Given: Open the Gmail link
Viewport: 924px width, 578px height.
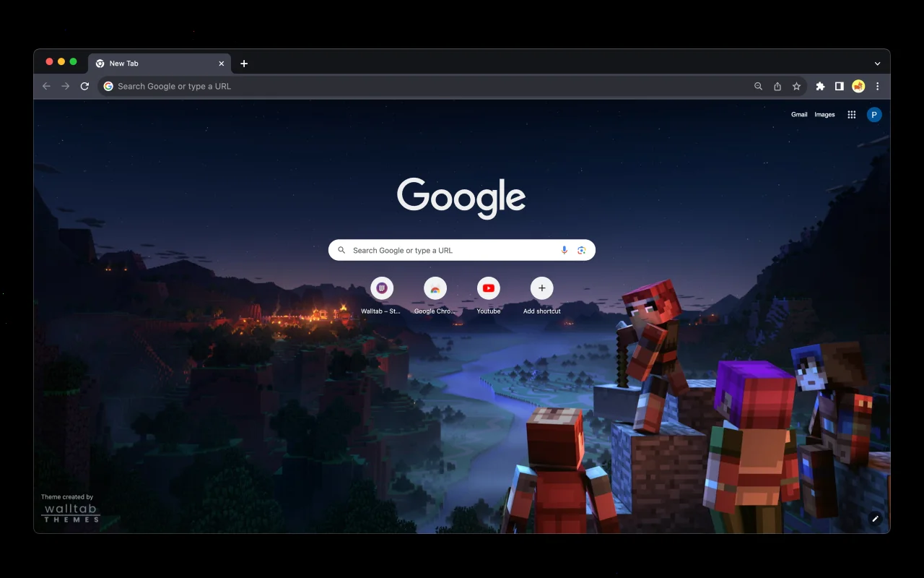Looking at the screenshot, I should [x=799, y=115].
